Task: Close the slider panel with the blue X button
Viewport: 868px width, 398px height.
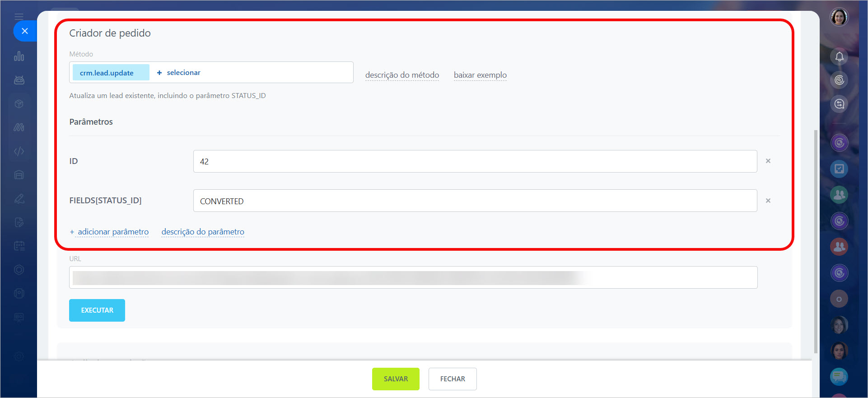Action: pos(25,31)
